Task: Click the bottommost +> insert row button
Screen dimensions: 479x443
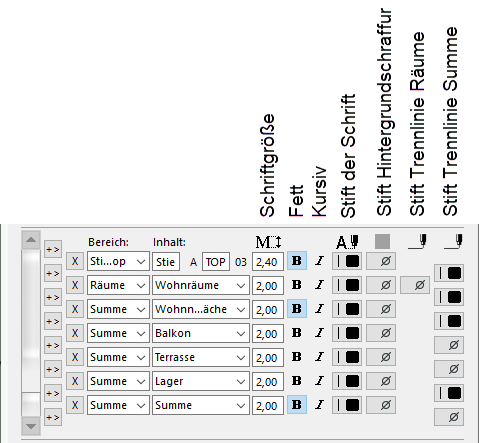Action: coord(53,417)
